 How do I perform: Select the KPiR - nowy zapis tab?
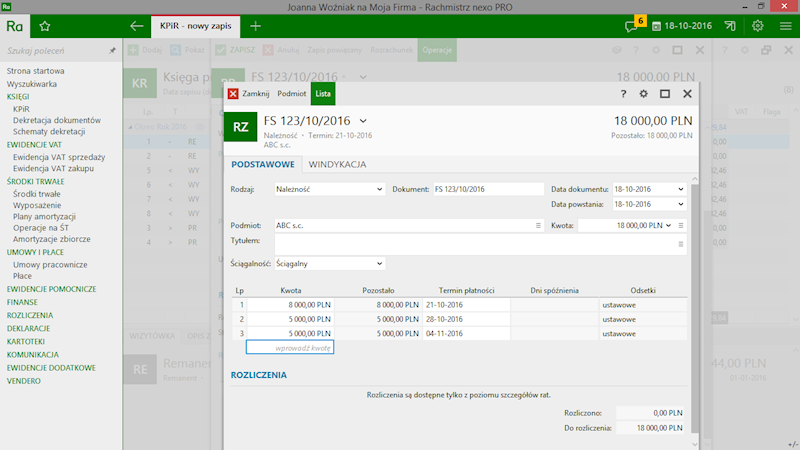point(195,26)
